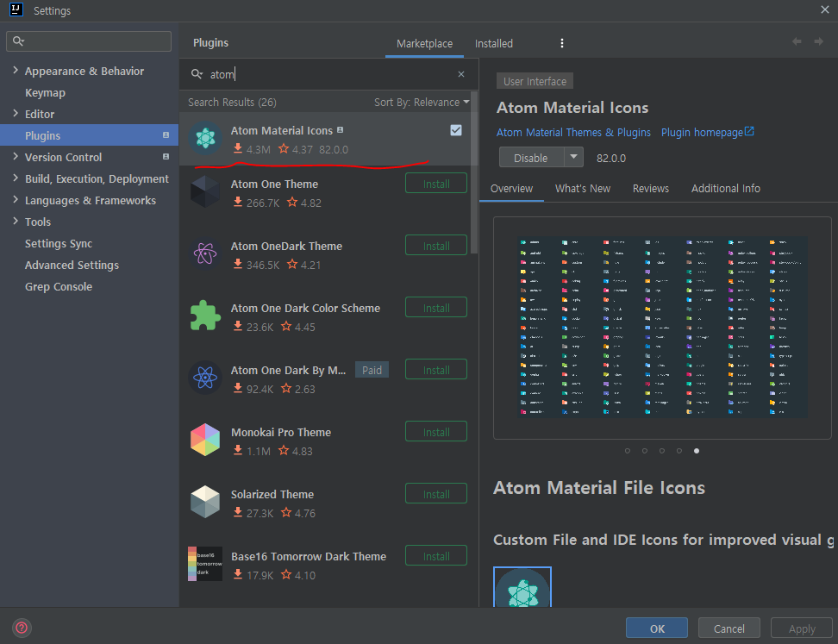838x644 pixels.
Task: Install the Base16 Tomorrow Dark Theme plugin
Action: pyautogui.click(x=436, y=555)
